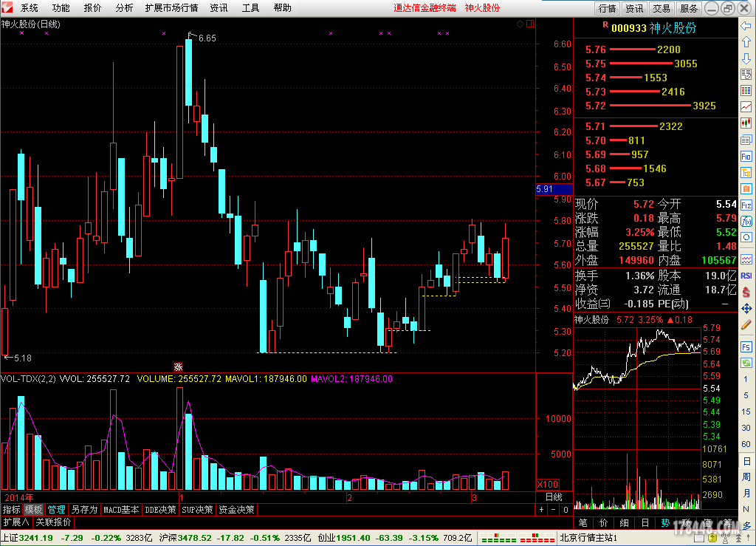Image resolution: width=756 pixels, height=546 pixels.
Task: Select the 日 daily period
Action: tap(746, 461)
